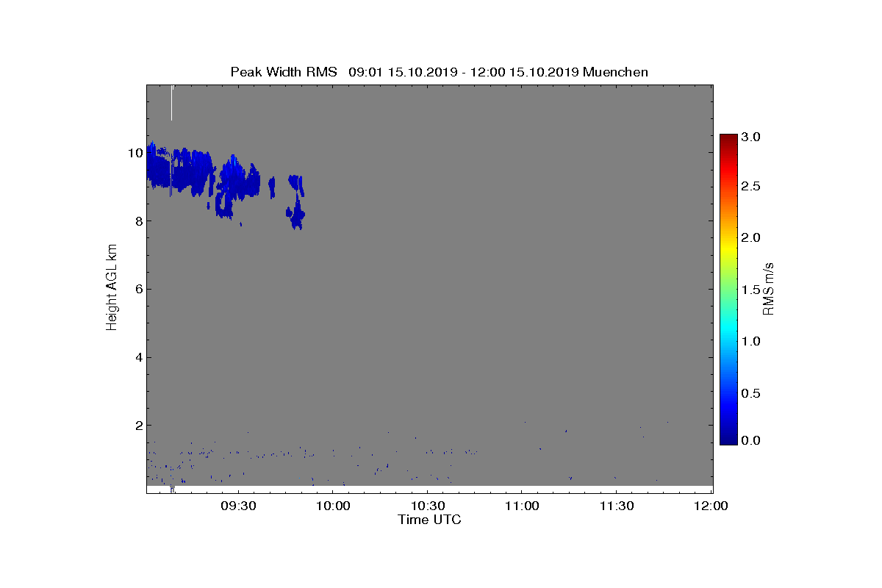Click the colorbar value 1.0
The height and width of the screenshot is (588, 882).
(x=751, y=341)
